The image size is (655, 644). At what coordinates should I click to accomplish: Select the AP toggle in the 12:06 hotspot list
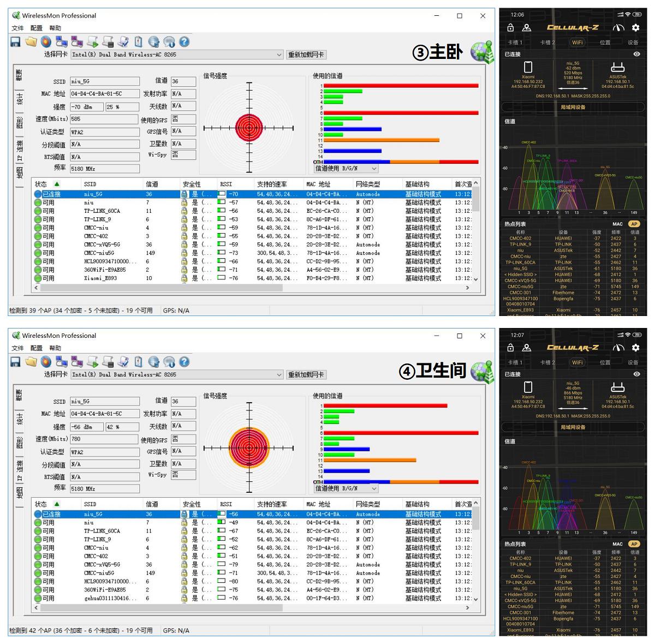click(x=634, y=224)
